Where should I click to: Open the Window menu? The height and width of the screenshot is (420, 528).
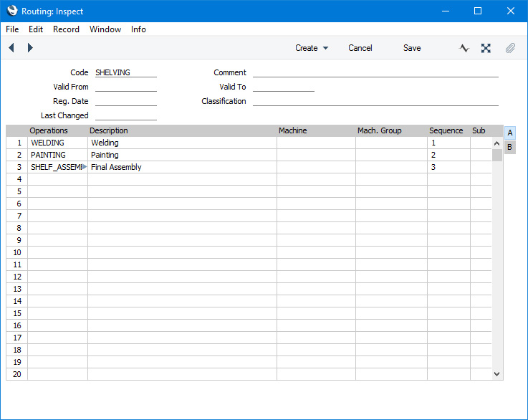point(105,29)
